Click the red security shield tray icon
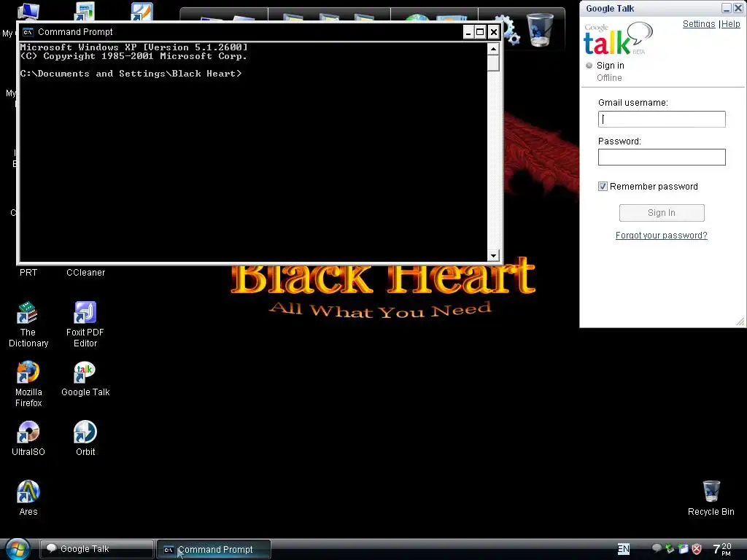The height and width of the screenshot is (560, 747). [697, 549]
